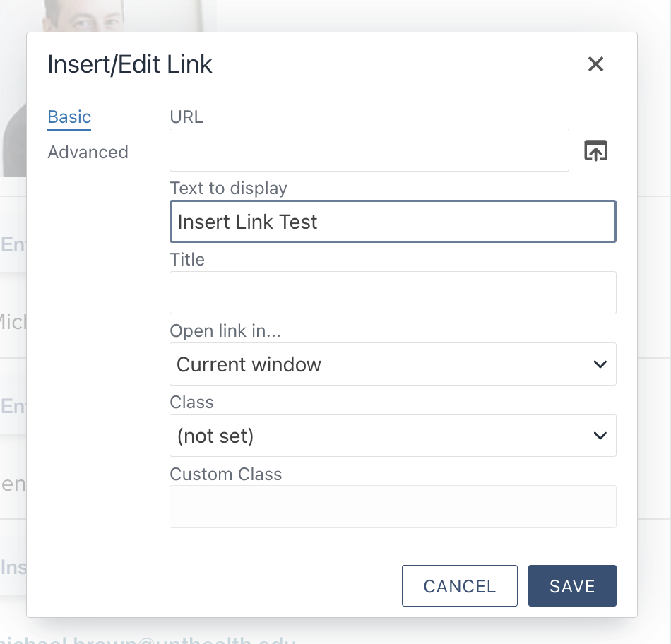Click into the Title input box

coord(392,292)
